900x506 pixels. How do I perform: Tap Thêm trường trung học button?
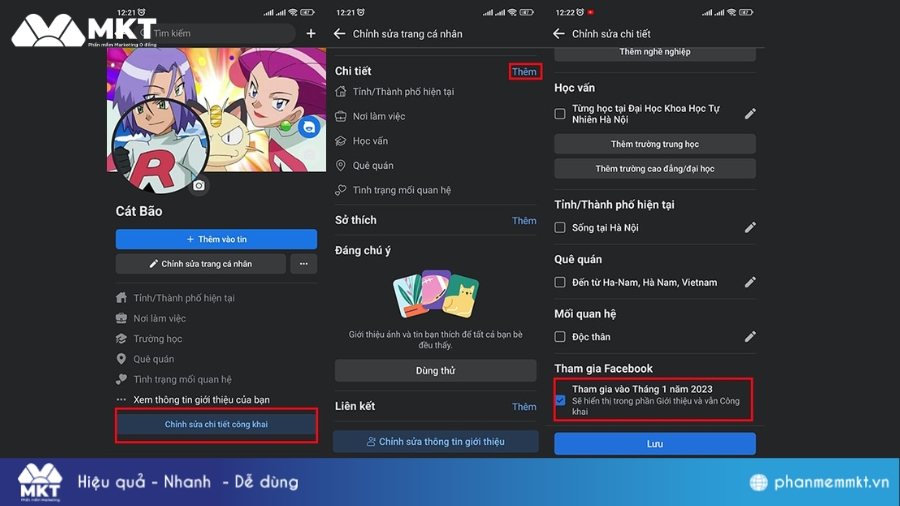[x=655, y=144]
